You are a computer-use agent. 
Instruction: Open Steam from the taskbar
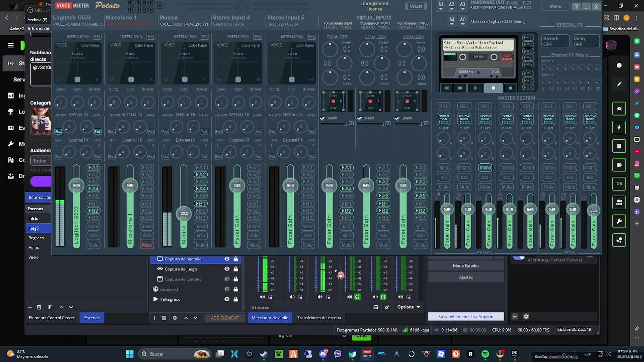(264, 354)
